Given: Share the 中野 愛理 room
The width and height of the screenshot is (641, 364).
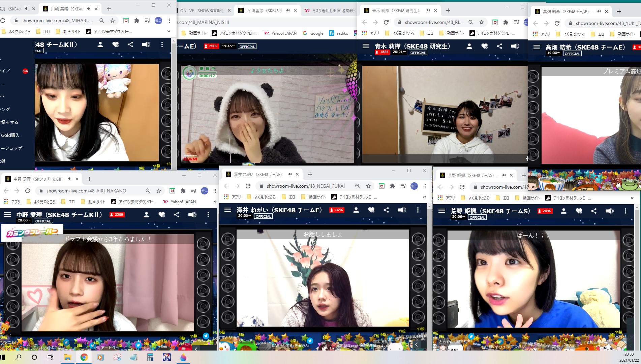Looking at the screenshot, I should pos(177,215).
